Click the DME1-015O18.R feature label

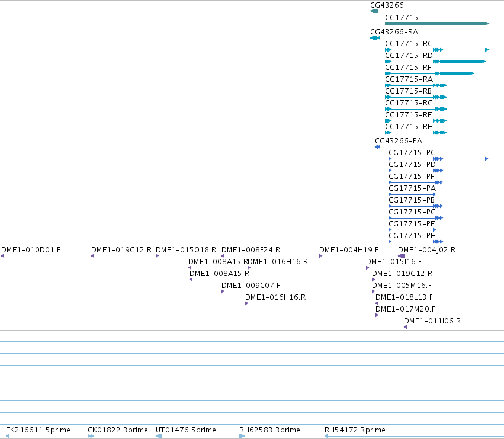coord(186,250)
